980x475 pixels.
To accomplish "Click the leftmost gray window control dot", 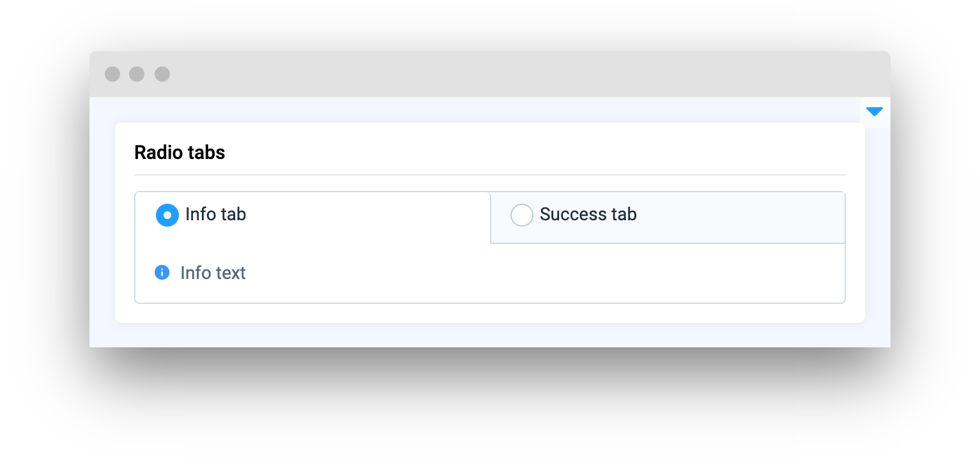I will point(112,74).
